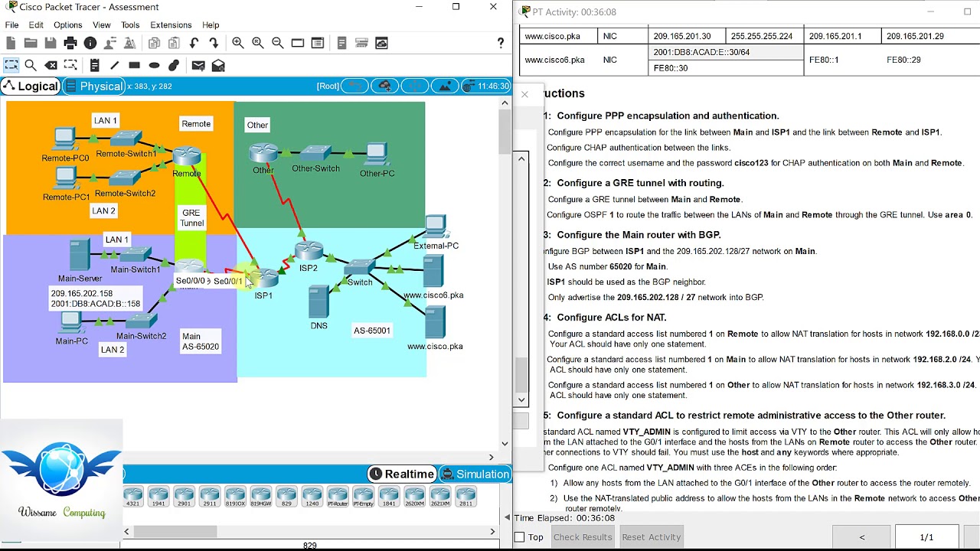Switch to Physical workspace view
This screenshot has width=980, height=551.
[95, 86]
